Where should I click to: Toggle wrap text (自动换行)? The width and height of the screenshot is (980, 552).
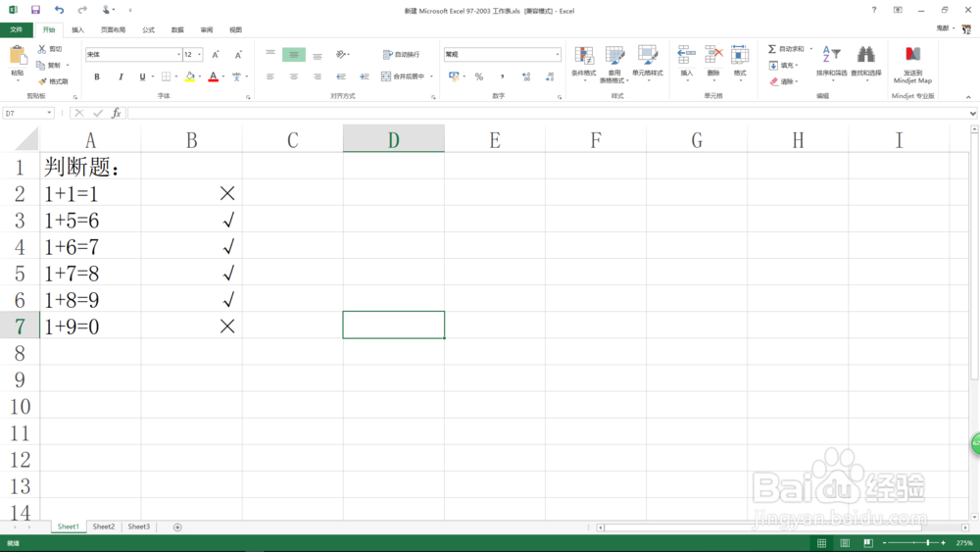coord(401,54)
